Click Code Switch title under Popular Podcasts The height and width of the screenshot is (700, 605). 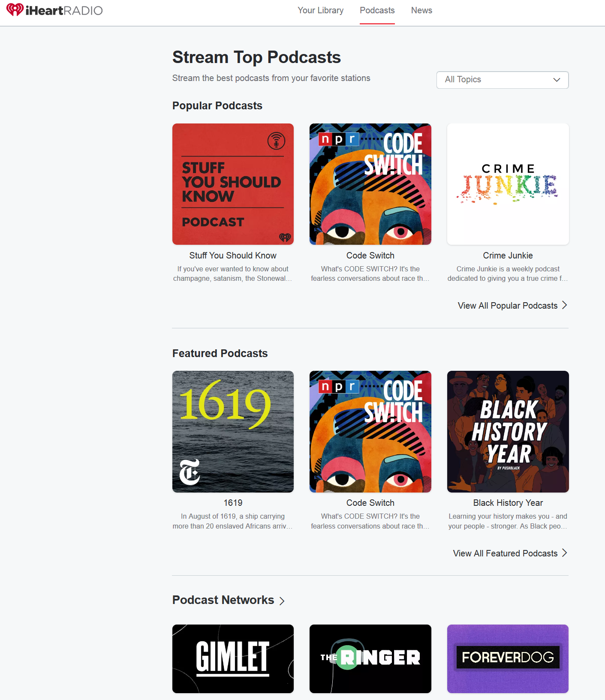click(x=370, y=255)
